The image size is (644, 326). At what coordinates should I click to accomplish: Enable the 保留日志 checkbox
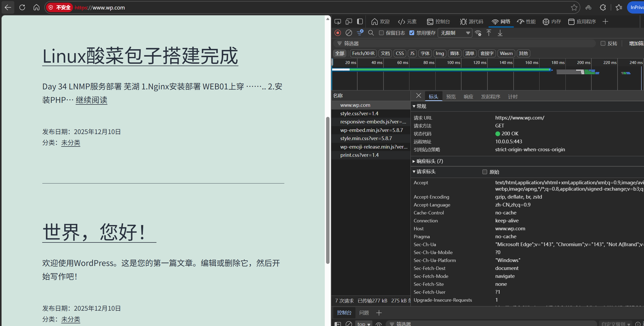pos(381,33)
